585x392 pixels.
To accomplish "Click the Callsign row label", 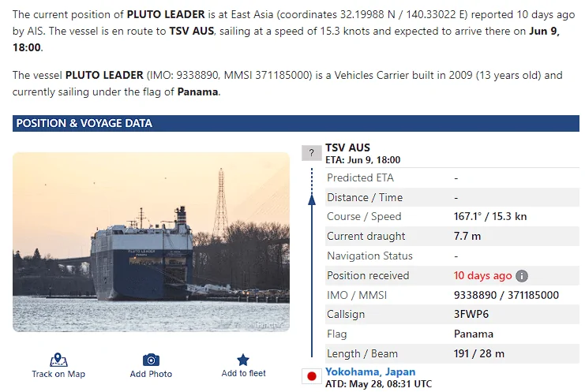I will (x=346, y=315).
